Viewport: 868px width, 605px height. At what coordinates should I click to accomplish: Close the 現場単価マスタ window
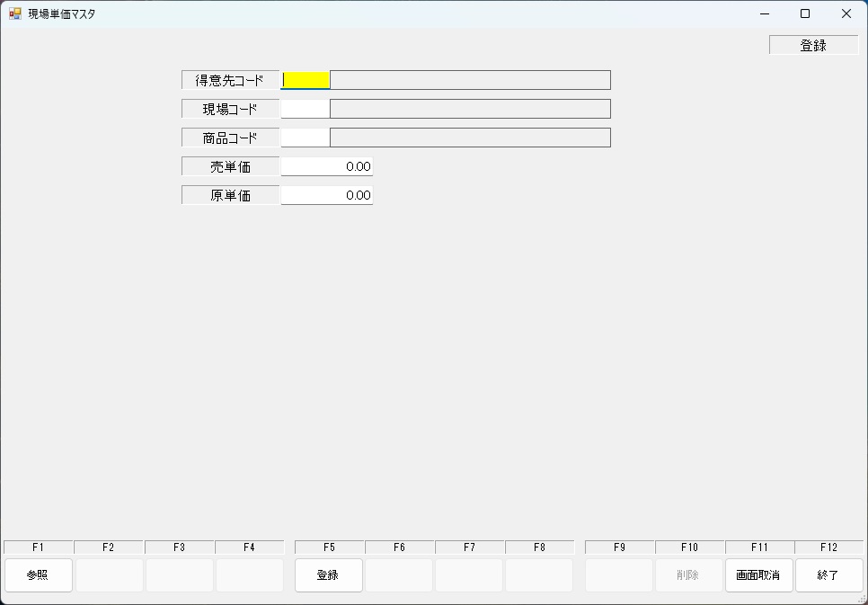[x=846, y=13]
